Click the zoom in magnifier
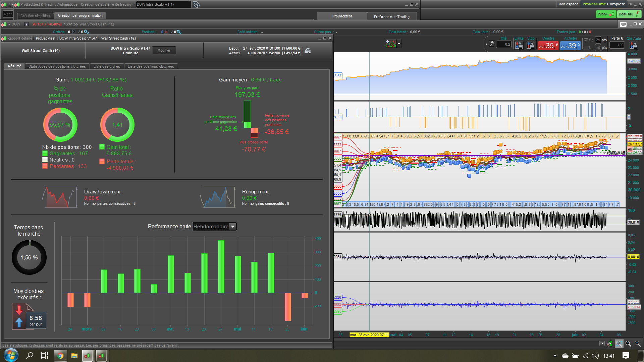 coord(638,344)
